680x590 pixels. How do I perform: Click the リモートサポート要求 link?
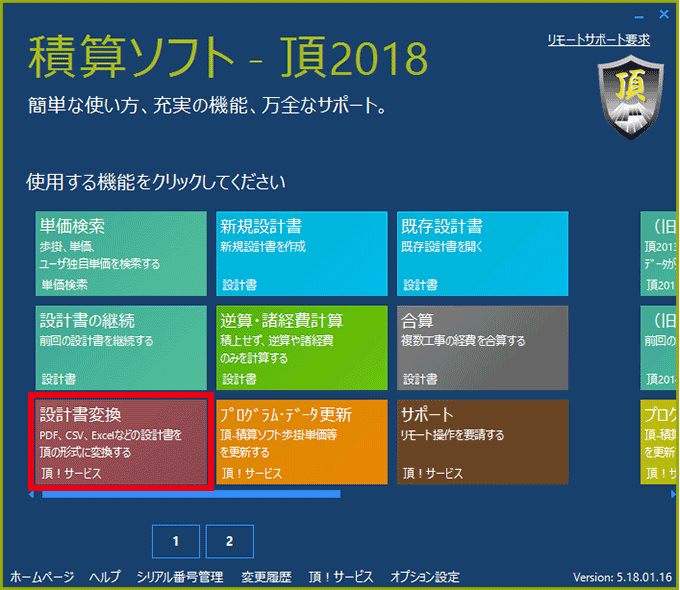click(598, 40)
